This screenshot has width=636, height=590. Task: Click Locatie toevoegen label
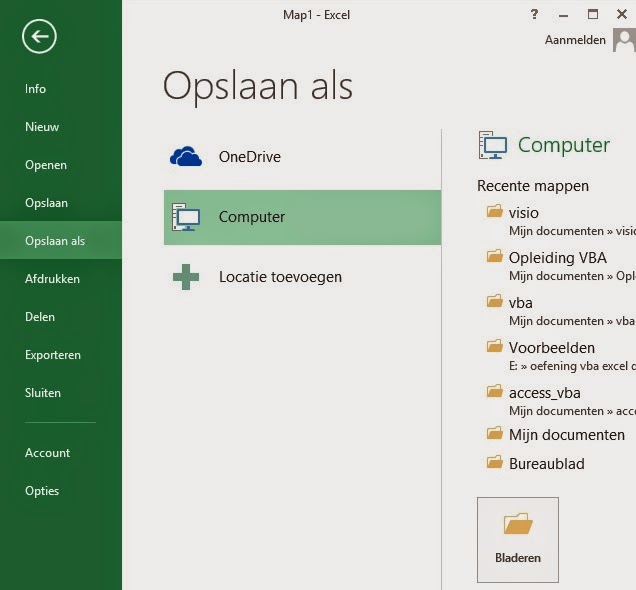280,277
